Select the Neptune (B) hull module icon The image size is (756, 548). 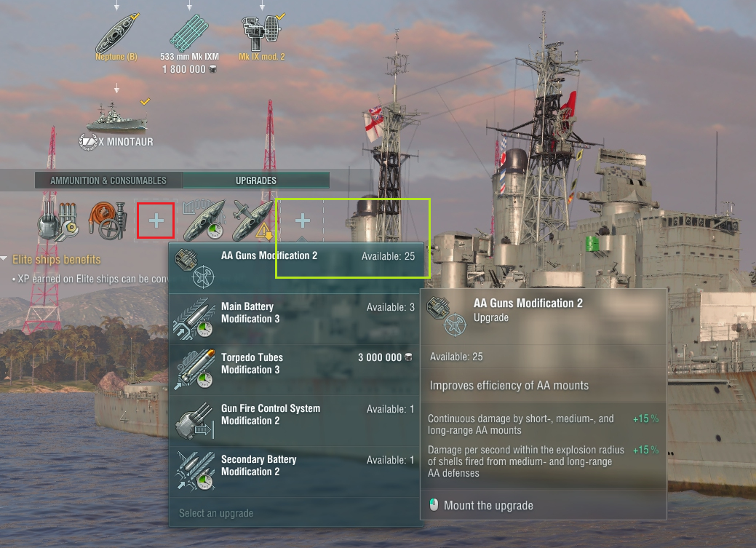coord(117,33)
